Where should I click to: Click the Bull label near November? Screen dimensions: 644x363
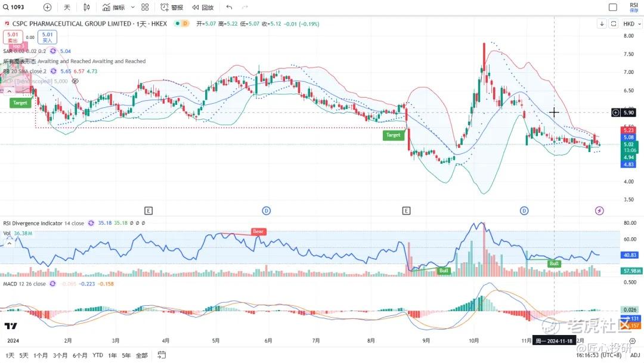554,263
